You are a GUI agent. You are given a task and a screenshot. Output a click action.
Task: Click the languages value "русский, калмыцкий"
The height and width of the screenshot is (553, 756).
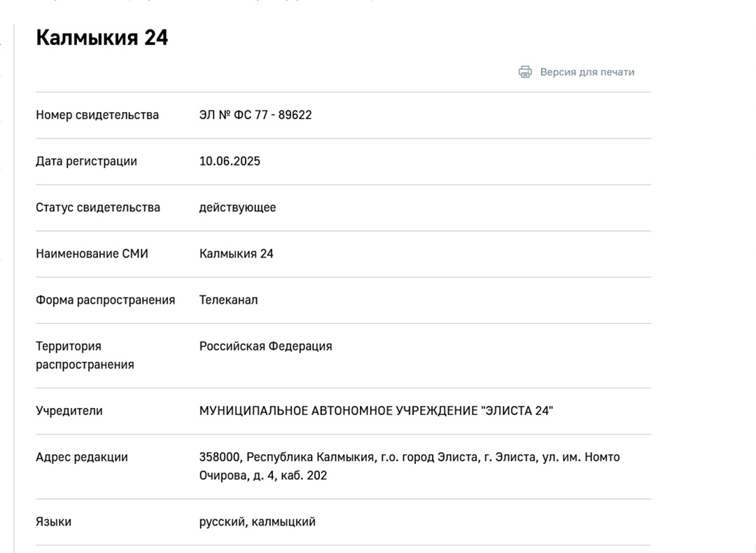(x=258, y=521)
